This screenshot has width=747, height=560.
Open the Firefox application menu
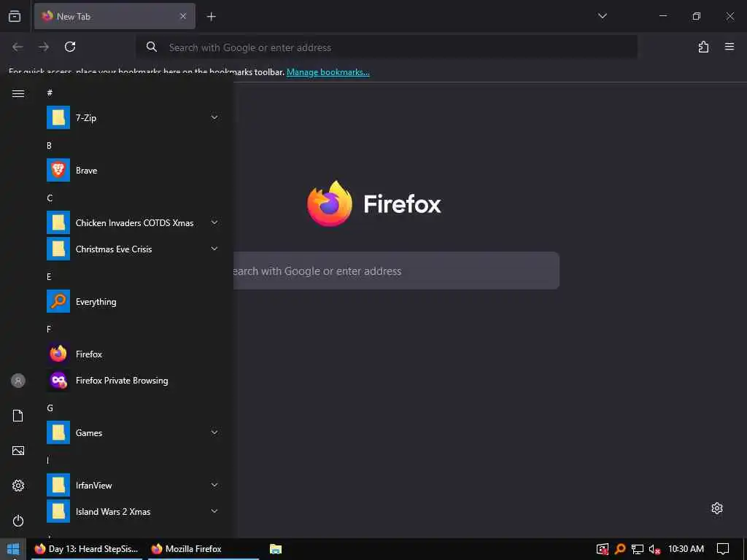pos(729,47)
